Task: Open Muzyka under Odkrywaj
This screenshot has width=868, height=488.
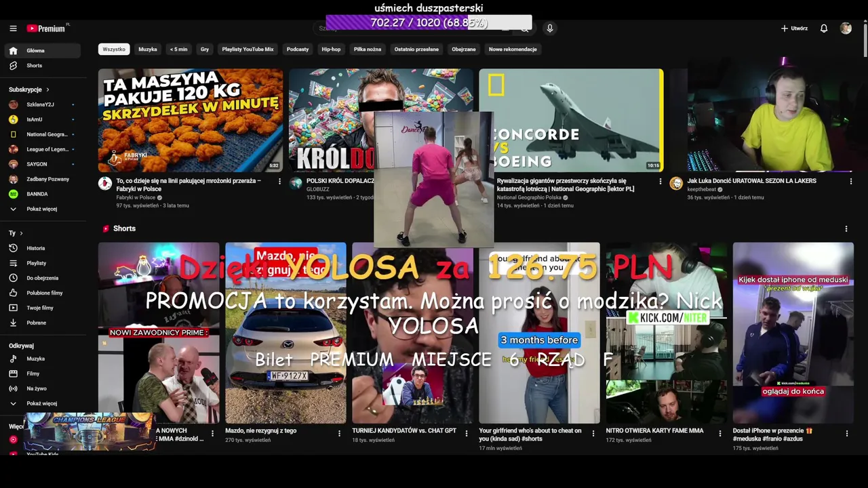Action: tap(43, 359)
